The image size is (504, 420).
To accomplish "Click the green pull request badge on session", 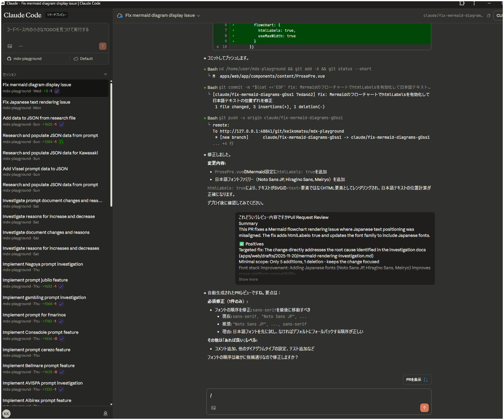I will 61,142.
